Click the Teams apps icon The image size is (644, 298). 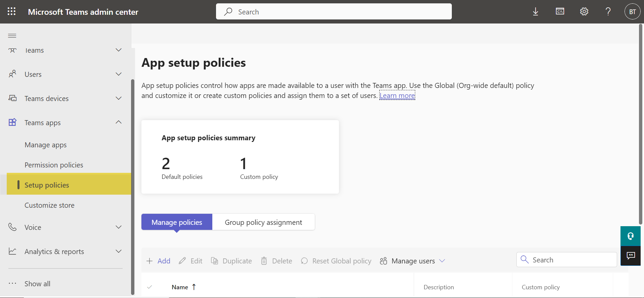pos(12,122)
